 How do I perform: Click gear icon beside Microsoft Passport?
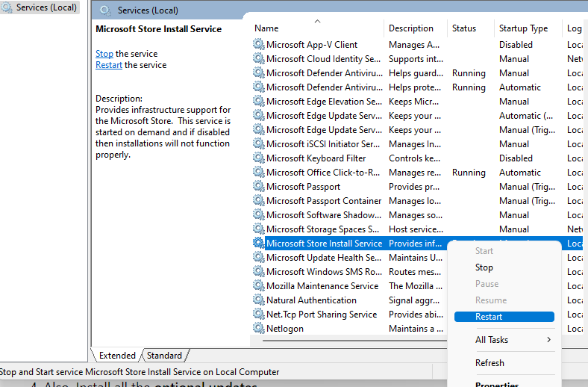258,186
